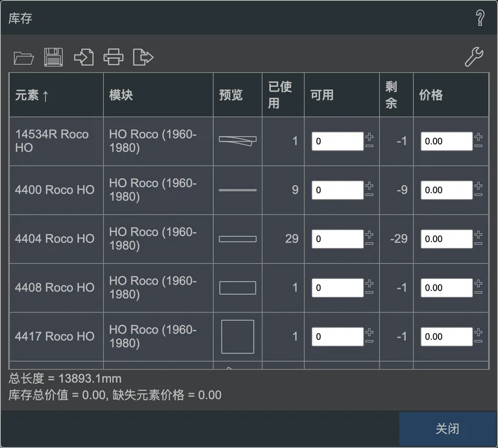This screenshot has height=448, width=498.
Task: Increase available count for 4408 Roco HO
Action: (369, 283)
